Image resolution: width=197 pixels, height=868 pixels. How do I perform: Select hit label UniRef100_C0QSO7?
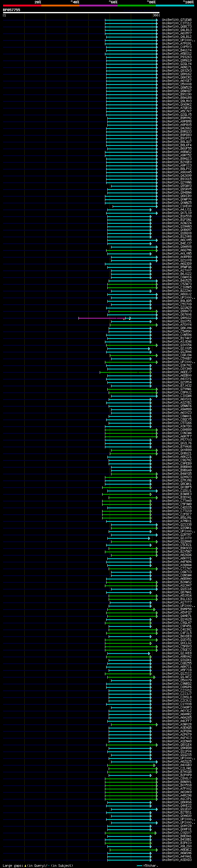pos(177,833)
